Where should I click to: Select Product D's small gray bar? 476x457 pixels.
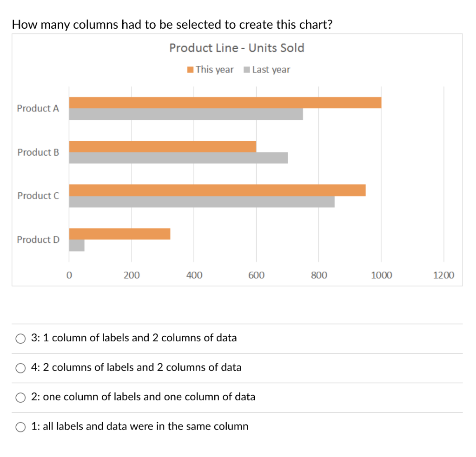[76, 244]
